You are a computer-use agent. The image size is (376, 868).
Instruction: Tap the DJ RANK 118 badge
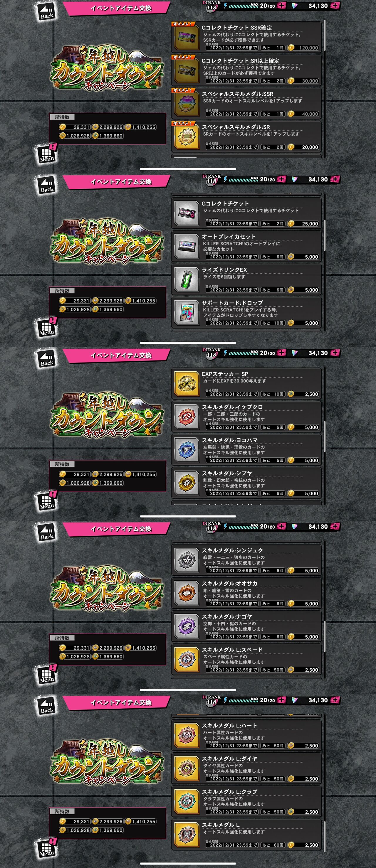coord(211,6)
